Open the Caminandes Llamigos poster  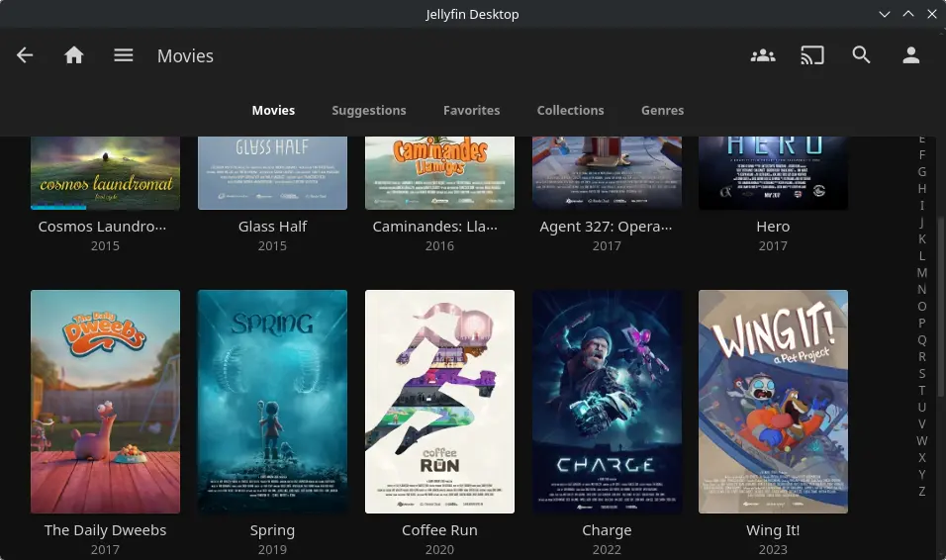pyautogui.click(x=439, y=173)
